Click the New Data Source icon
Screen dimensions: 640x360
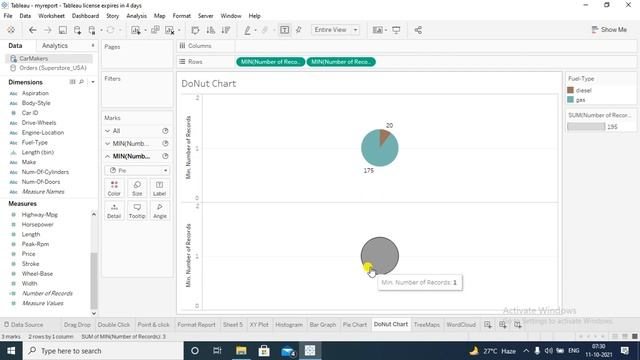[x=77, y=30]
